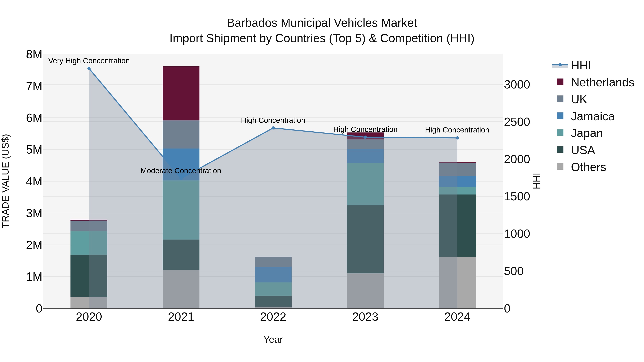Click the UK slate legend swatch

pyautogui.click(x=560, y=99)
